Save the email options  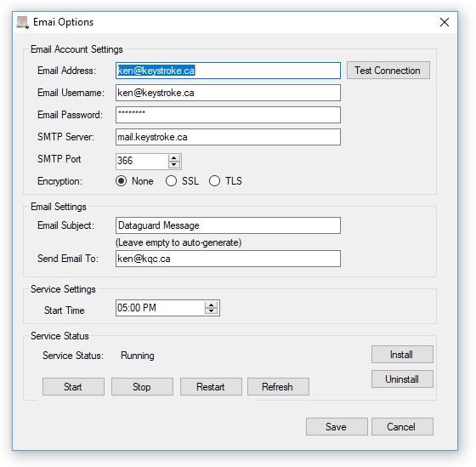click(337, 426)
